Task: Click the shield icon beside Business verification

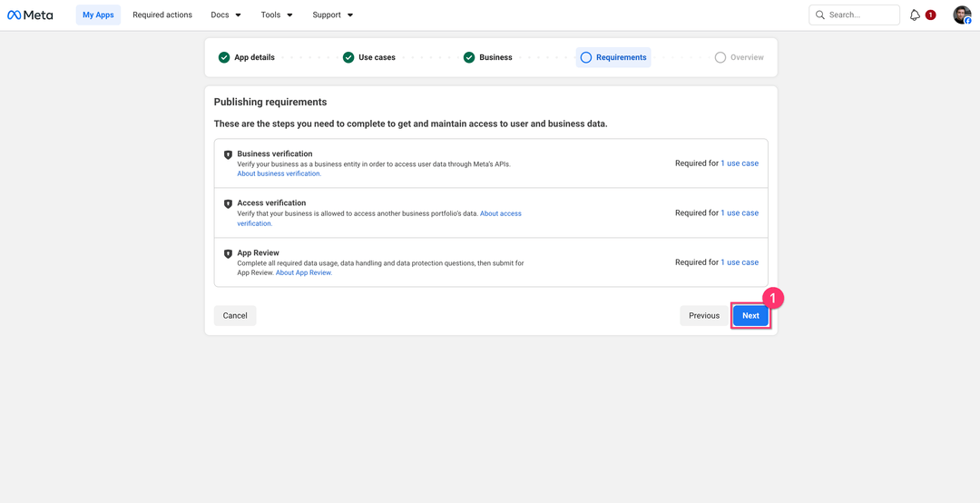Action: (x=228, y=154)
